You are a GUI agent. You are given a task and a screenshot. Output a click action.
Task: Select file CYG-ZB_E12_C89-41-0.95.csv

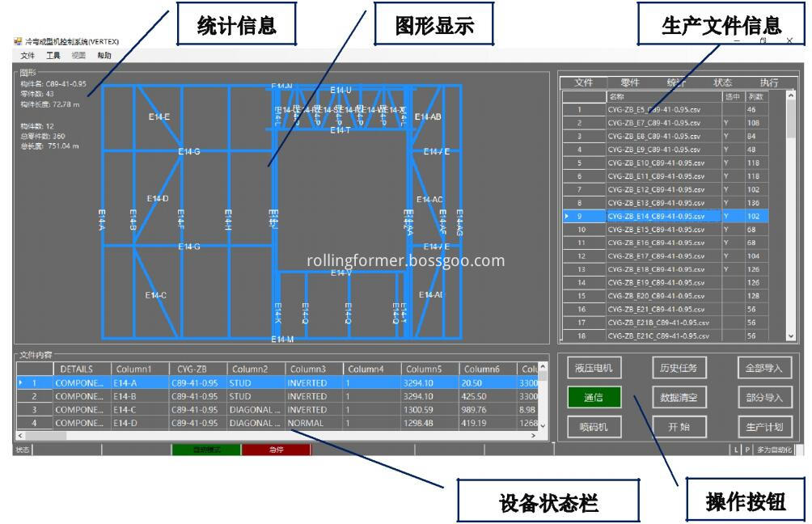(665, 189)
